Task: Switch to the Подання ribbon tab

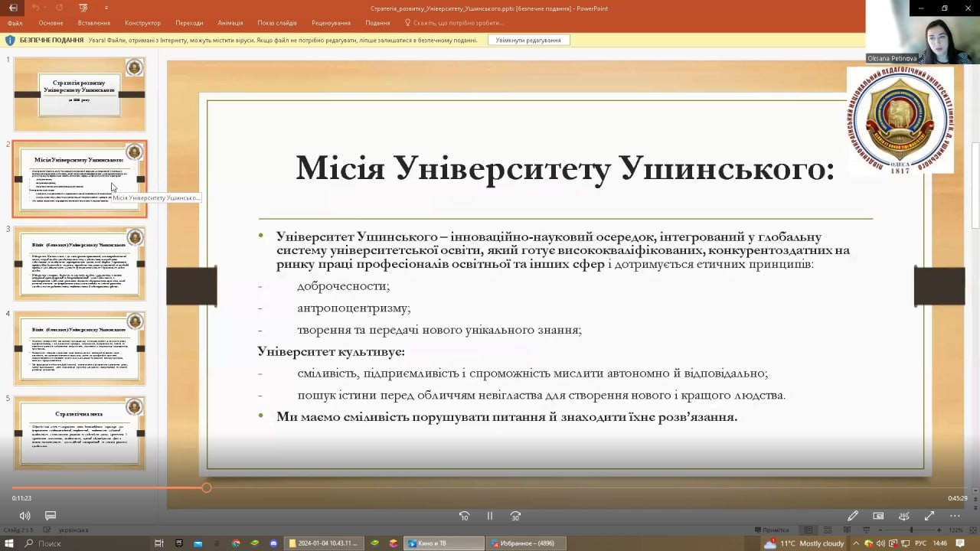Action: tap(377, 23)
